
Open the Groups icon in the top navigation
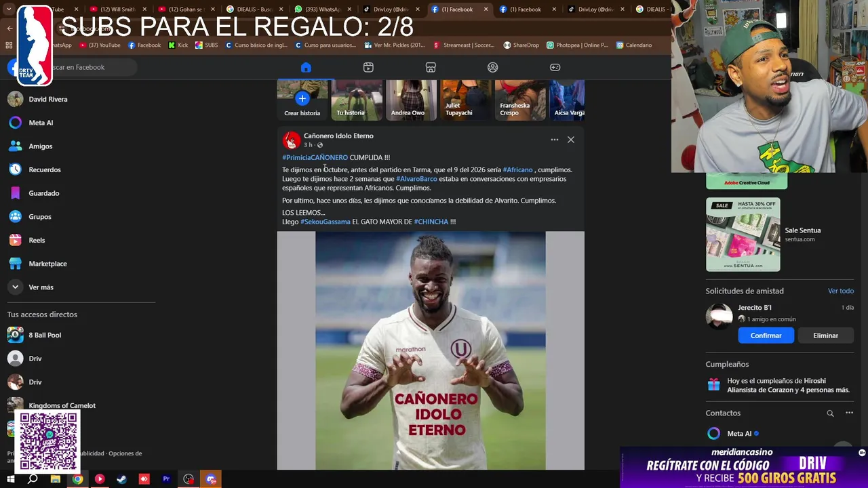tap(493, 67)
